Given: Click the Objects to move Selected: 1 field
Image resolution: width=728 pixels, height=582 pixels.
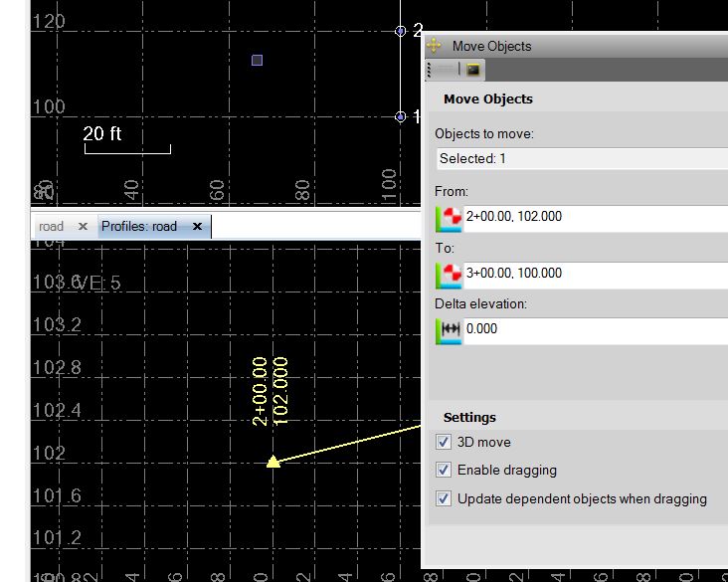Looking at the screenshot, I should 582,158.
